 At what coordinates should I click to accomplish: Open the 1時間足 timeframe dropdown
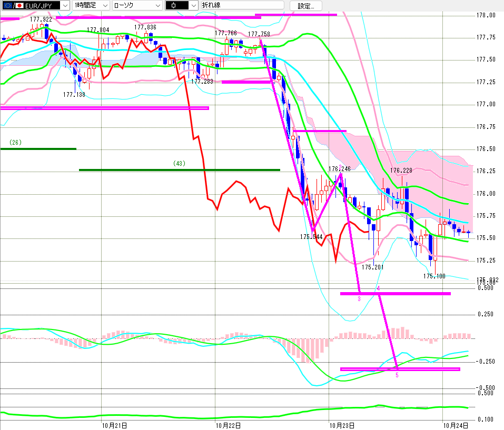[x=91, y=5]
